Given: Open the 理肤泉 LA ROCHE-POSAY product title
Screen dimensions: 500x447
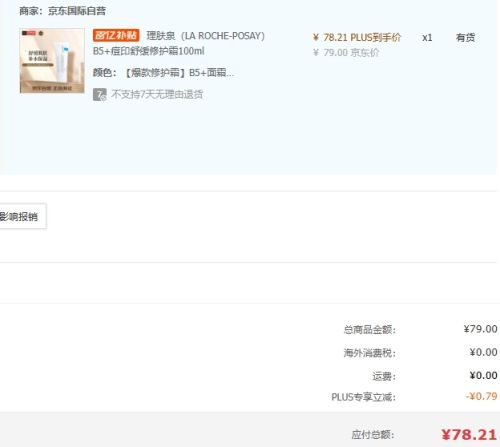Looking at the screenshot, I should click(x=206, y=36).
